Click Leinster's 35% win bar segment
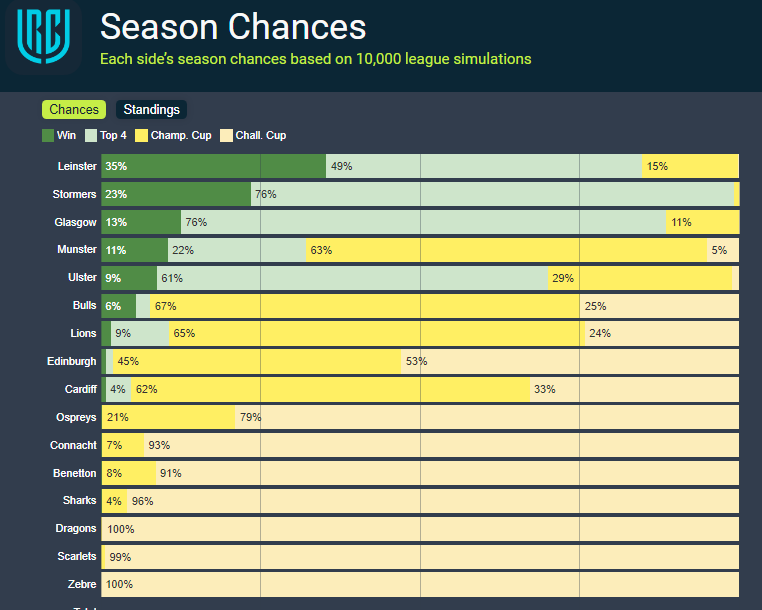The width and height of the screenshot is (762, 610). click(x=213, y=166)
